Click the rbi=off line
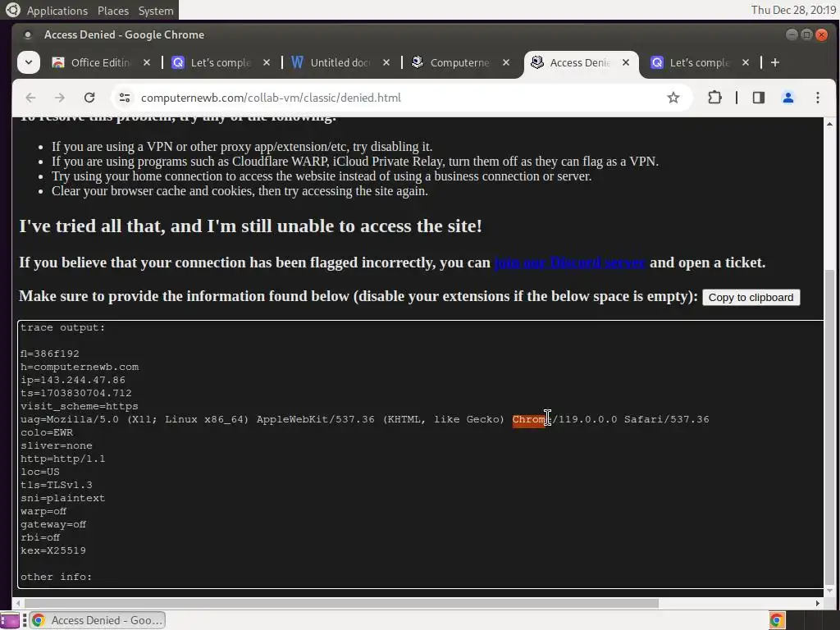 [x=40, y=537]
